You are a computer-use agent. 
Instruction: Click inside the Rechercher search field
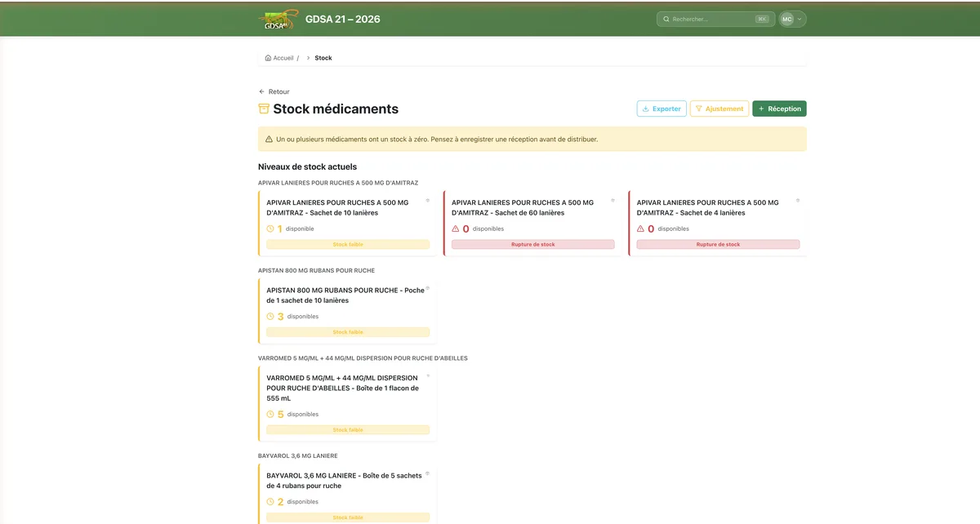(x=715, y=18)
